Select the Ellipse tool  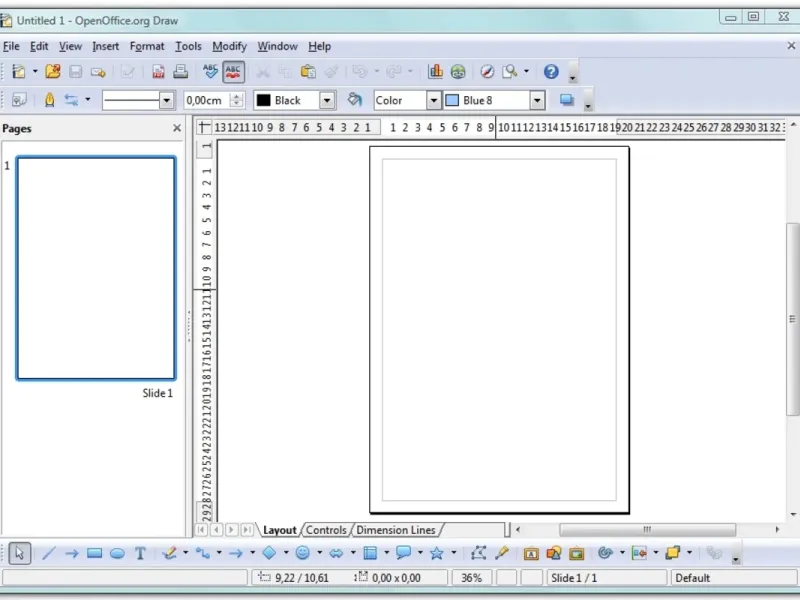pos(117,553)
